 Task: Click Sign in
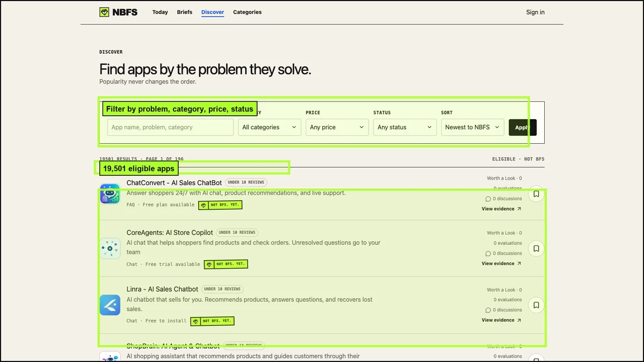point(535,12)
